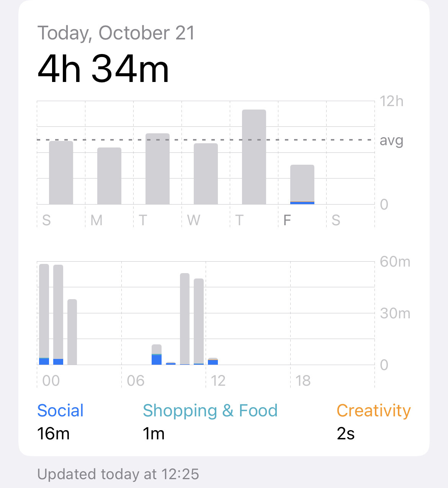Viewport: 448px width, 488px height.
Task: Tap the Sunday bar in weekly chart
Action: coord(61,172)
